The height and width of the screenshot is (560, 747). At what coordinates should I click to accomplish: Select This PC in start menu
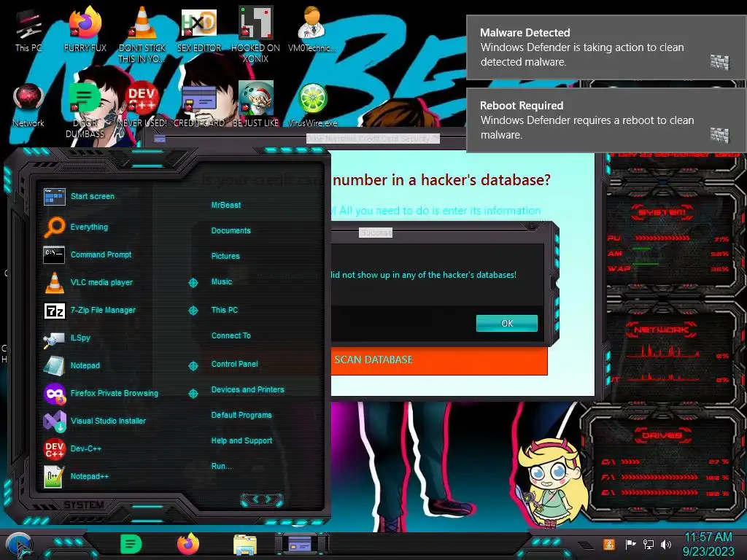[225, 309]
